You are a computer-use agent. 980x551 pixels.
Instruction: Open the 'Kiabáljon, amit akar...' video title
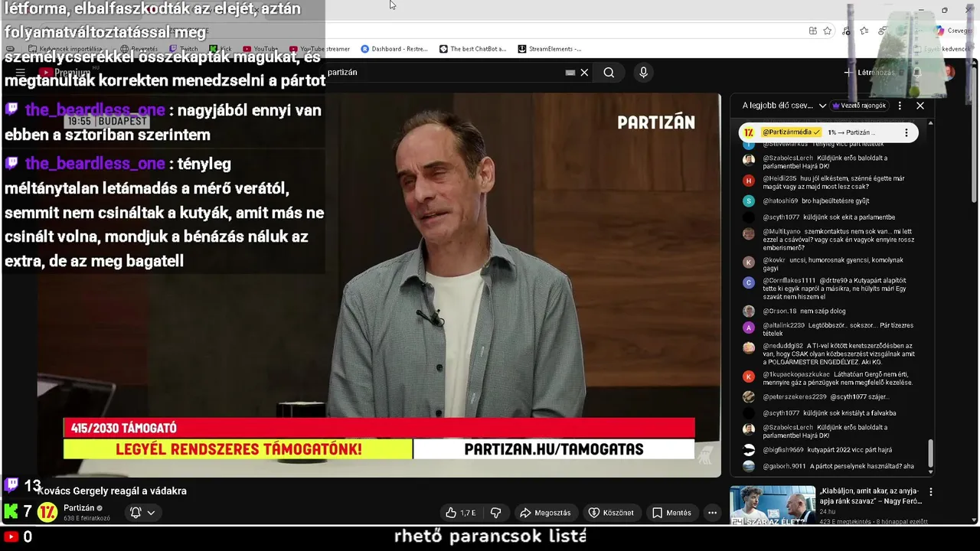click(871, 496)
